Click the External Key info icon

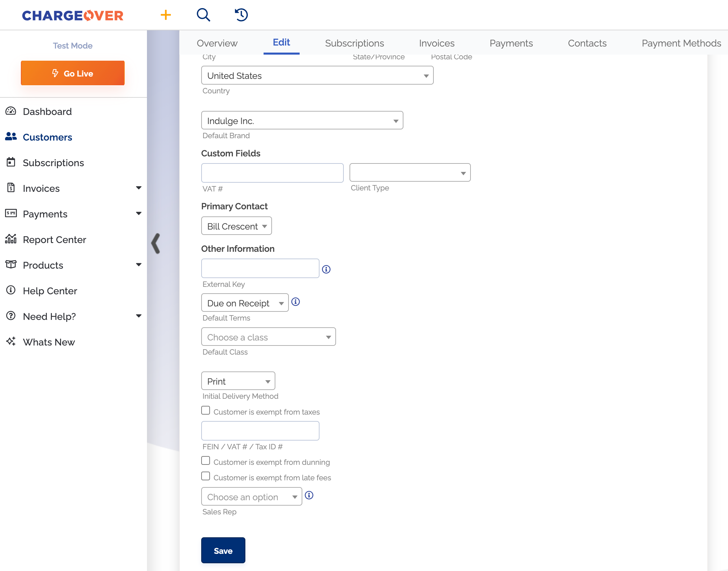coord(326,269)
